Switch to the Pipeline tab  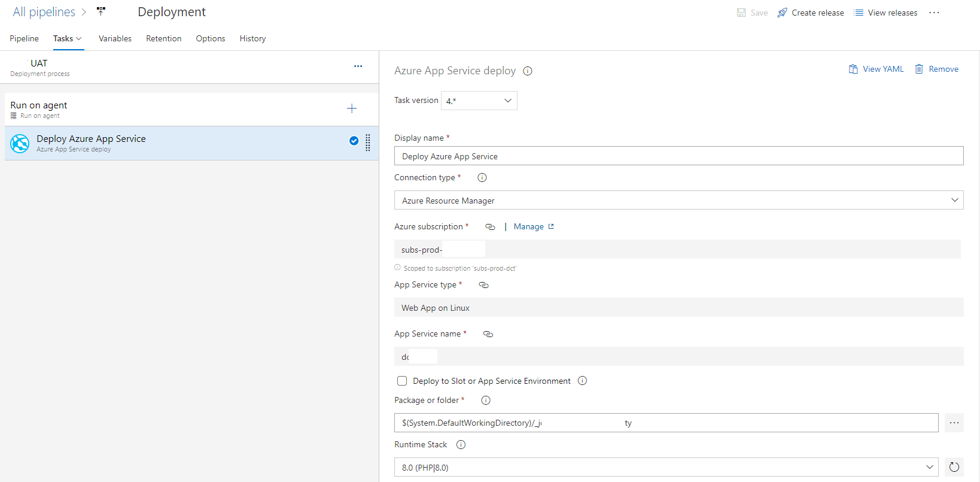[24, 38]
